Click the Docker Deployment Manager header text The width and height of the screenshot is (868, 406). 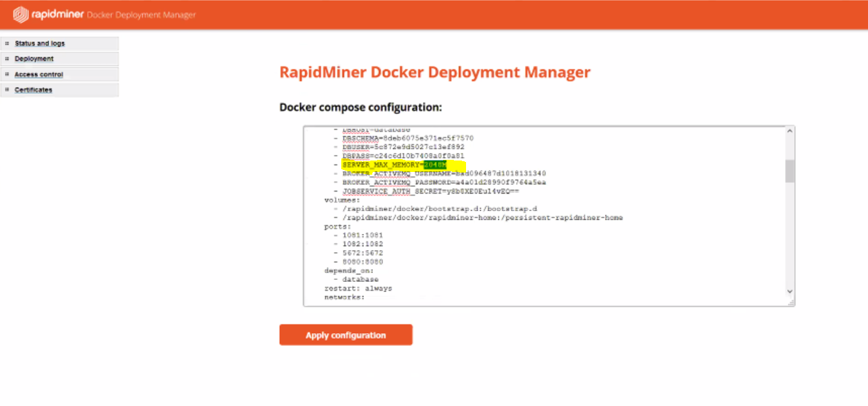click(x=142, y=15)
